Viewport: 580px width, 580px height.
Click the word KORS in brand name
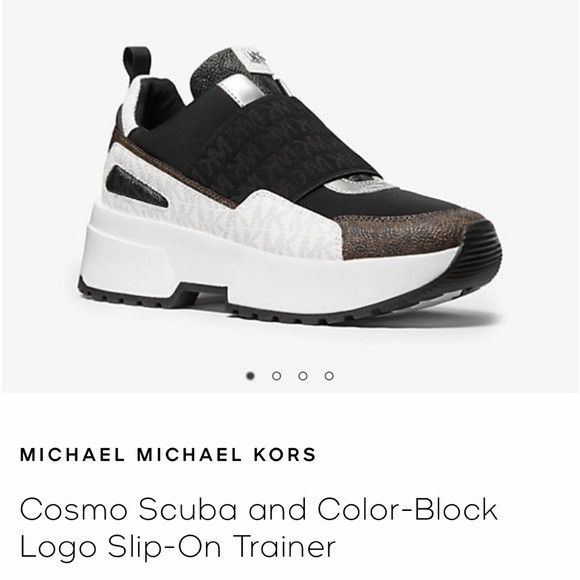(x=285, y=455)
